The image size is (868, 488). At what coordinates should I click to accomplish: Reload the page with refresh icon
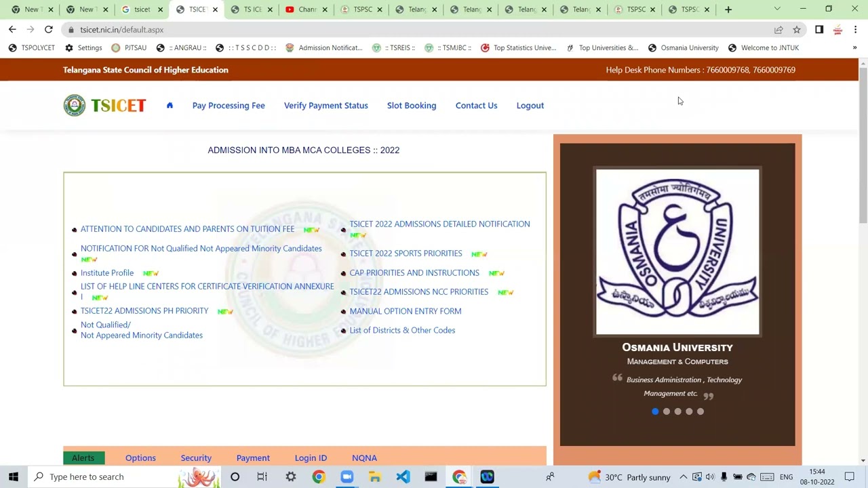pyautogui.click(x=49, y=30)
